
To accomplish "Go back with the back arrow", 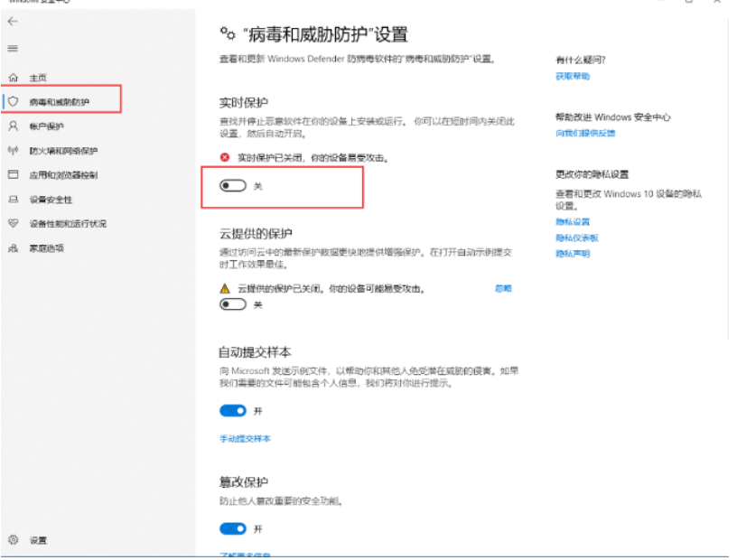I will pos(13,21).
